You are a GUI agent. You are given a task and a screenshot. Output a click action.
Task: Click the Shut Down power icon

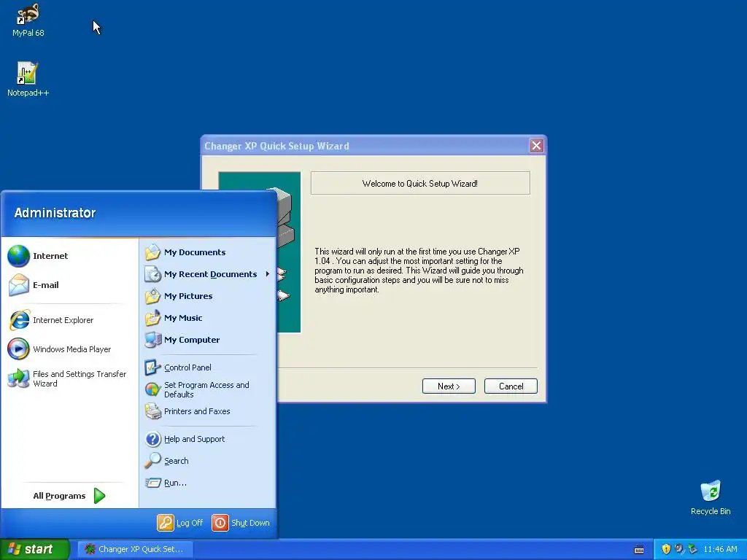tap(220, 522)
